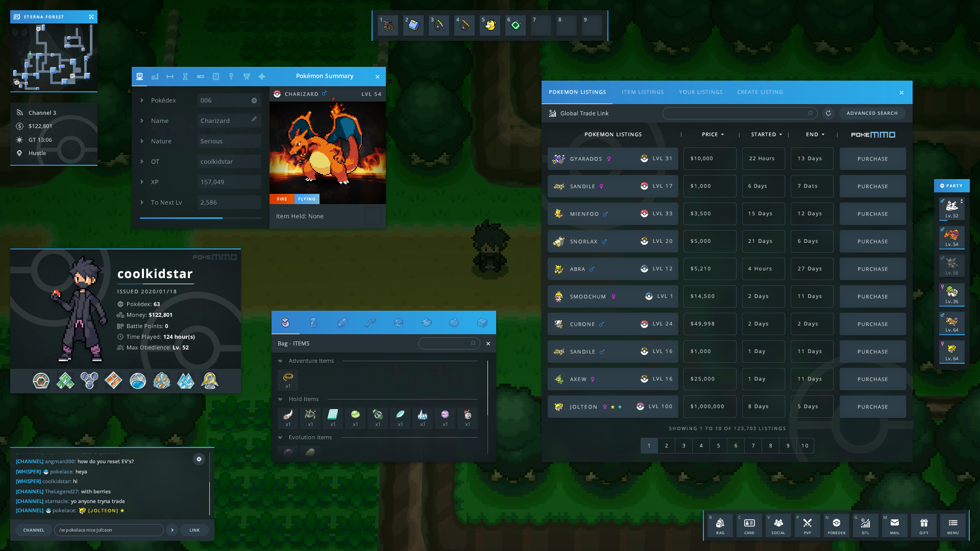Switch to Your Listings tab in GTL

pos(701,91)
